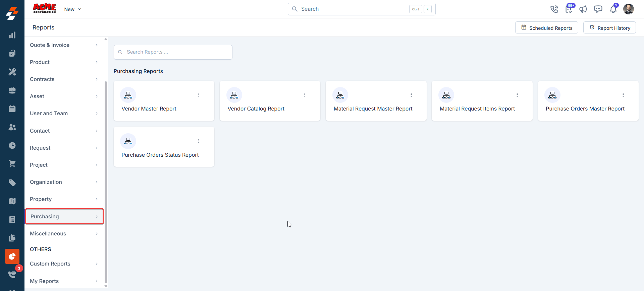Viewport: 644px width, 291px height.
Task: Select Purchasing reports category
Action: coord(64,216)
